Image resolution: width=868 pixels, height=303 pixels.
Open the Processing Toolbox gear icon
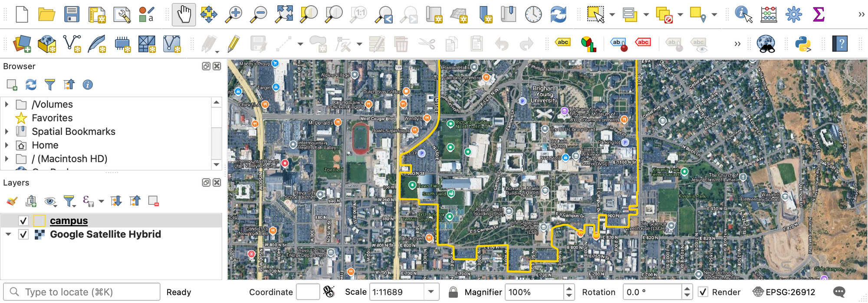[x=794, y=14]
